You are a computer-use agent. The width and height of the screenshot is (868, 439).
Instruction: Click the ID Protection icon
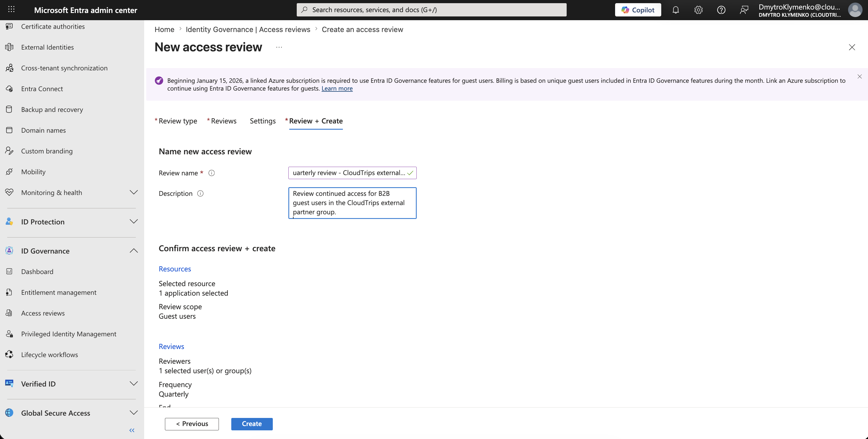(10, 222)
